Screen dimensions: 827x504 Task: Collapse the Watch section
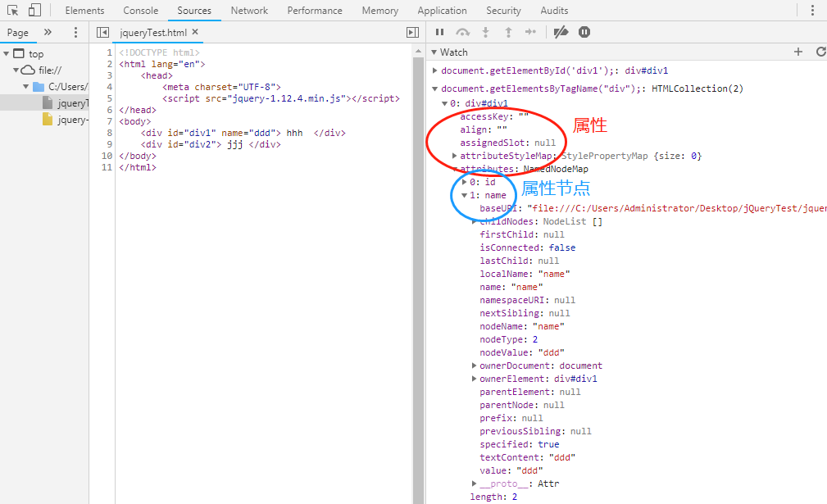click(x=434, y=52)
